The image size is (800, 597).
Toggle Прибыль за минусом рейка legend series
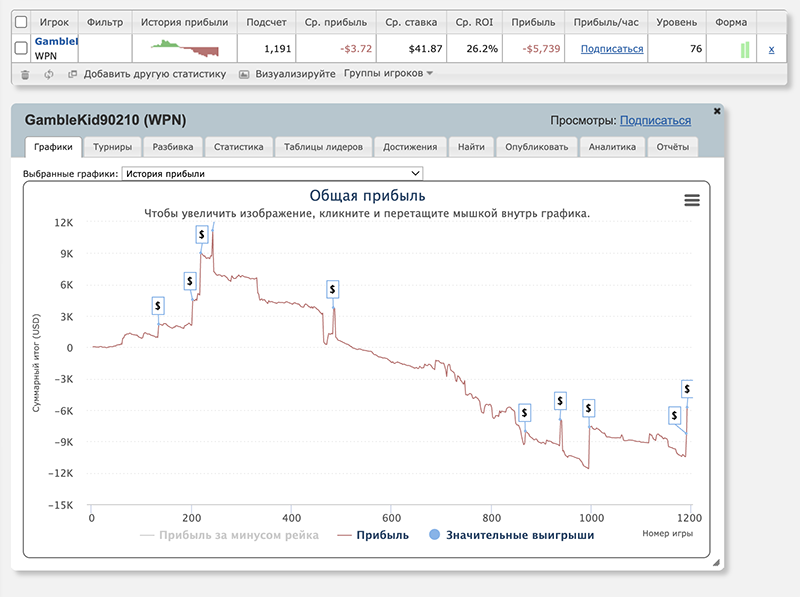(x=230, y=535)
